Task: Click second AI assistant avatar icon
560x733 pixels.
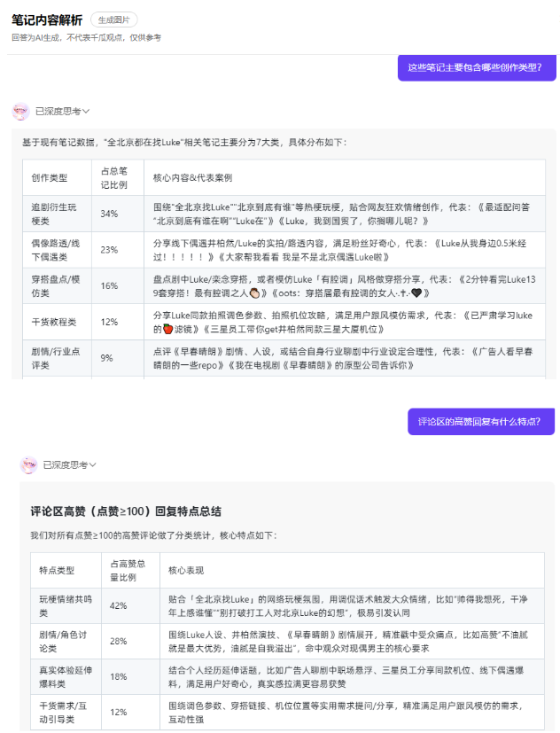Action: 29,465
